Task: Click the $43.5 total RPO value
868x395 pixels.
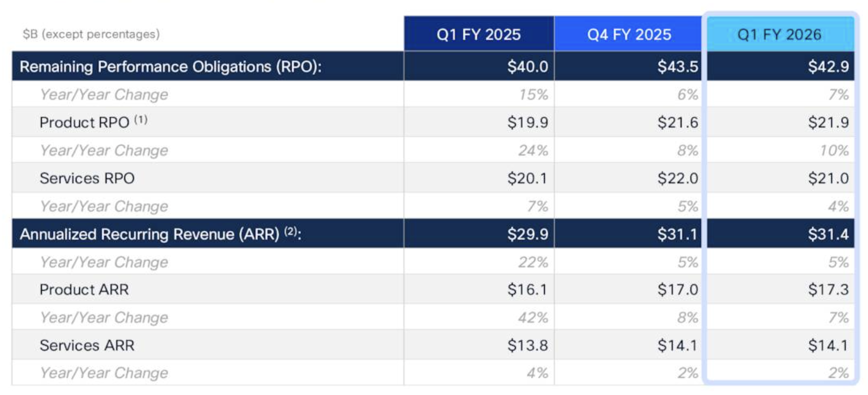Action: pyautogui.click(x=678, y=67)
